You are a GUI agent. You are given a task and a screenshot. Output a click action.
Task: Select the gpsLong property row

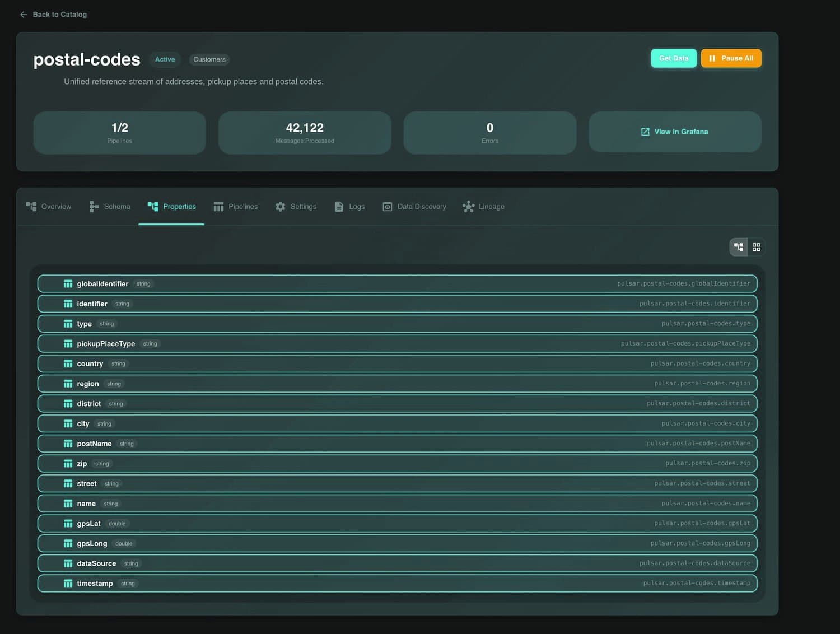pyautogui.click(x=398, y=543)
